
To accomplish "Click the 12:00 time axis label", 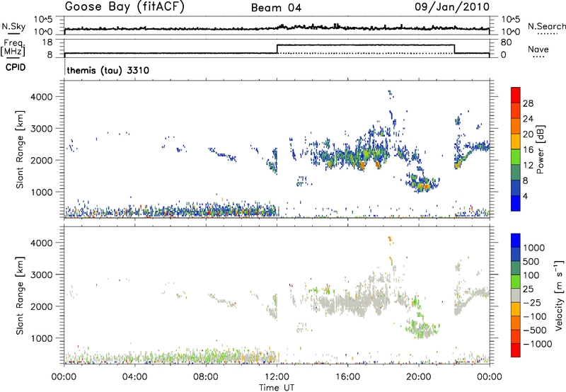I will click(277, 377).
